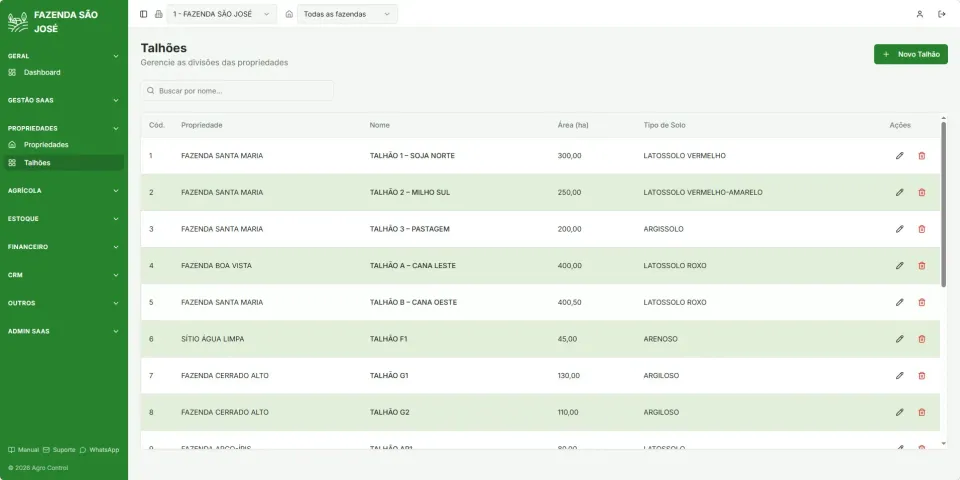Open the user profile icon

pyautogui.click(x=920, y=14)
